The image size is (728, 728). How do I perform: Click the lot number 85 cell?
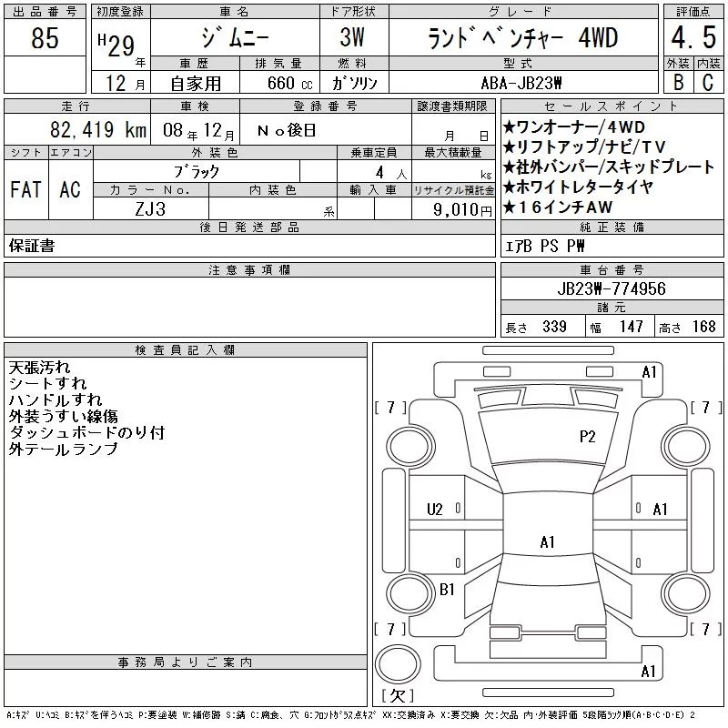(45, 37)
